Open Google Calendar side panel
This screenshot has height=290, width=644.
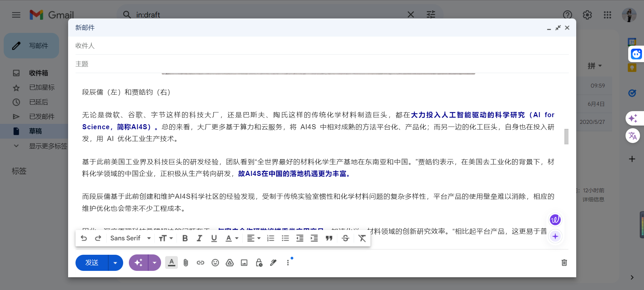tap(632, 42)
